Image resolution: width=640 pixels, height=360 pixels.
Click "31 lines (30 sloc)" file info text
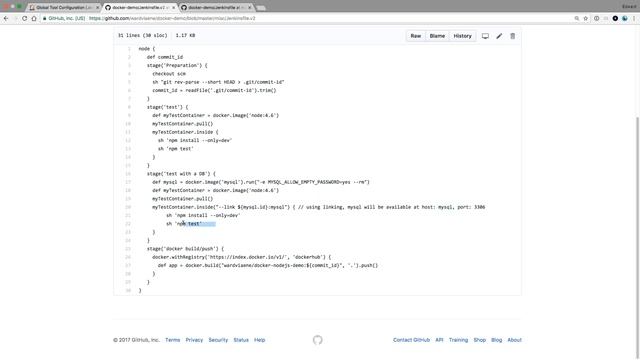tap(142, 36)
